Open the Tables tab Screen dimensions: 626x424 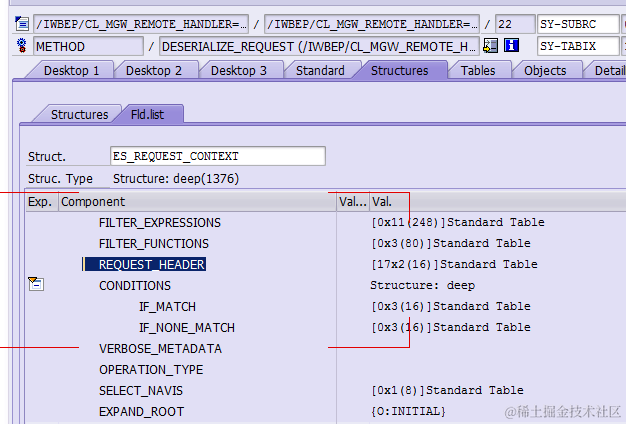click(478, 71)
